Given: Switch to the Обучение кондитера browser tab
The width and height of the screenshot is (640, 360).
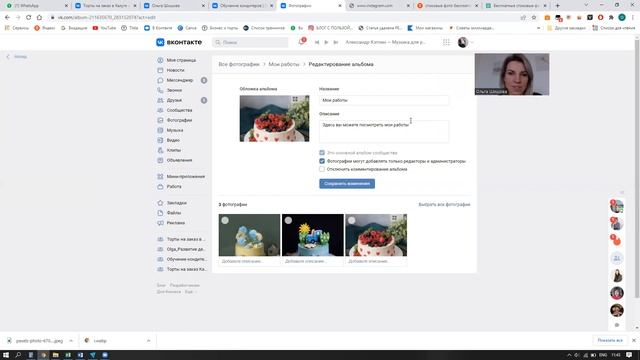Looking at the screenshot, I should tap(242, 6).
